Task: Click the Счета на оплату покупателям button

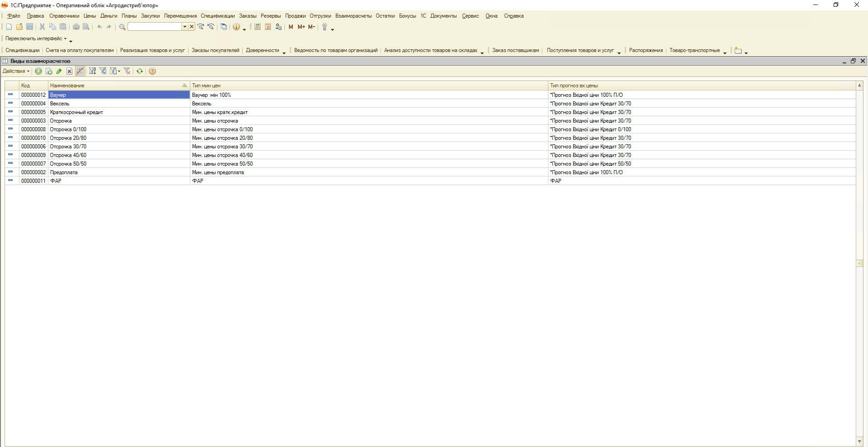Action: (x=80, y=50)
